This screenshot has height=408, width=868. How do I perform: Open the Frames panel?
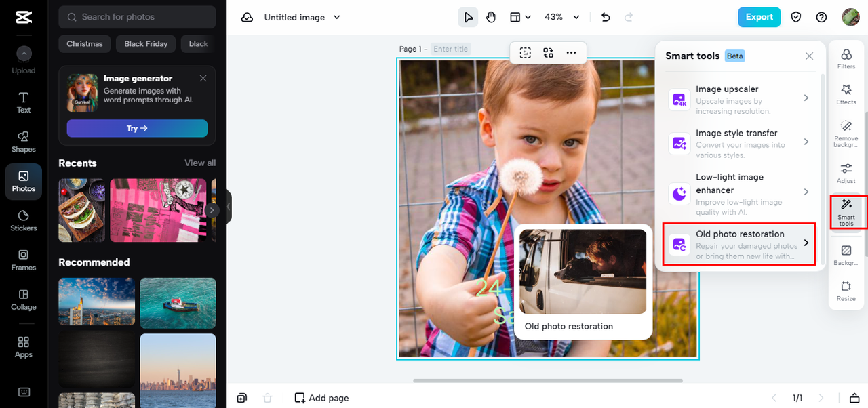coord(24,260)
